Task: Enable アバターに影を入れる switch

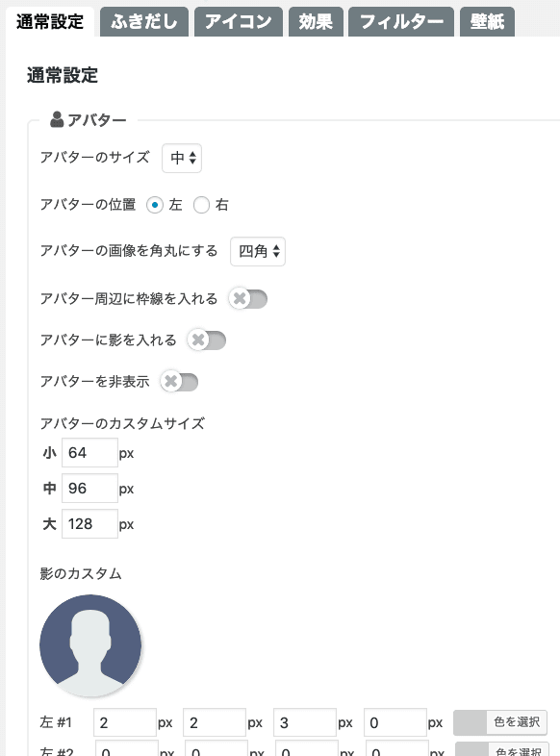Action: tap(207, 340)
